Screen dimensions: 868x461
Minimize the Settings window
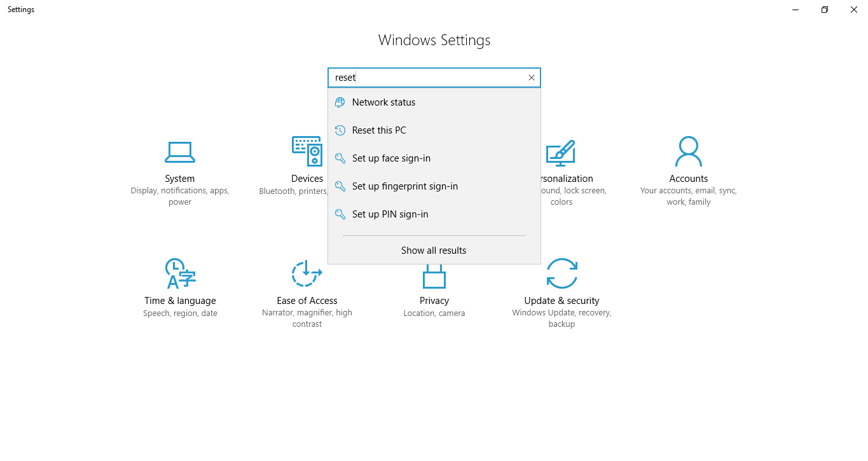[x=796, y=10]
